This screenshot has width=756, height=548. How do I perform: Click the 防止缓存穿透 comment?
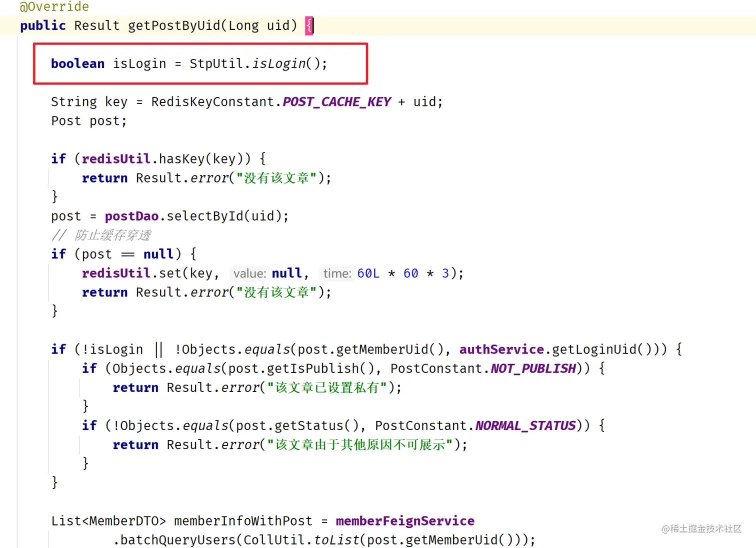pos(101,235)
